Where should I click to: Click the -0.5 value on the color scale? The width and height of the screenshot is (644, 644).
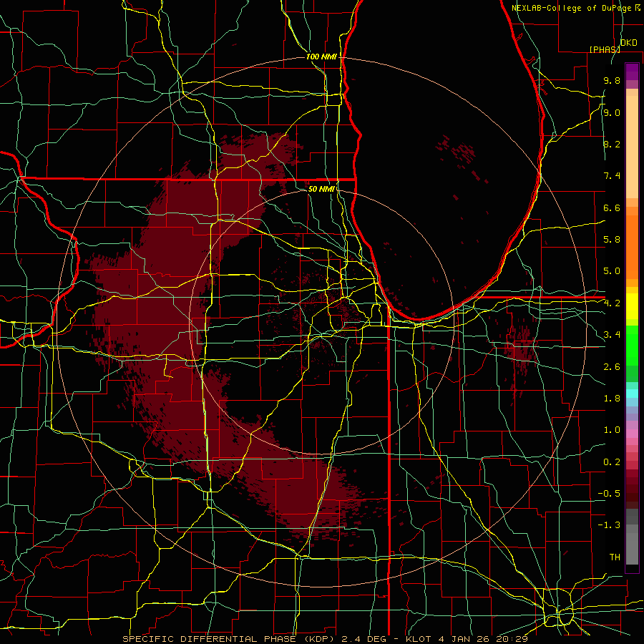click(609, 494)
